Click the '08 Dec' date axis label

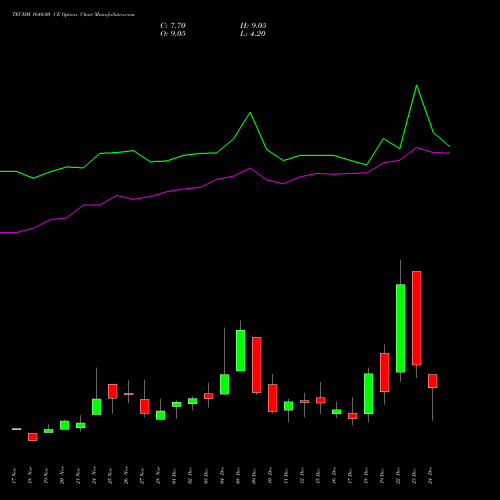(x=238, y=476)
